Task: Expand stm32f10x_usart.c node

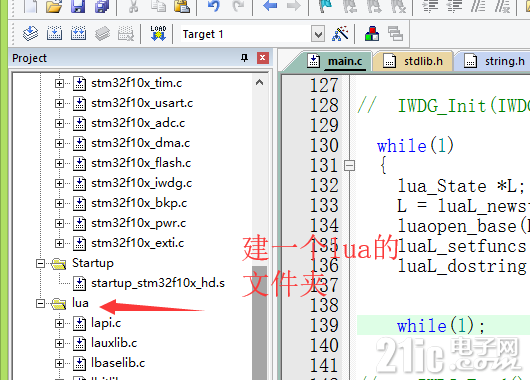Action: pyautogui.click(x=59, y=103)
